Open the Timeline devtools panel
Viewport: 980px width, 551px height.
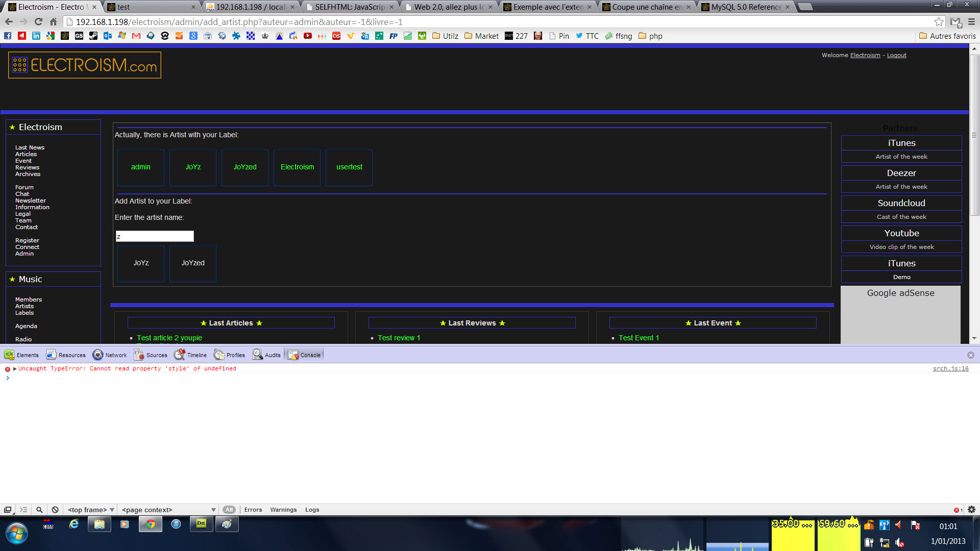tap(191, 355)
